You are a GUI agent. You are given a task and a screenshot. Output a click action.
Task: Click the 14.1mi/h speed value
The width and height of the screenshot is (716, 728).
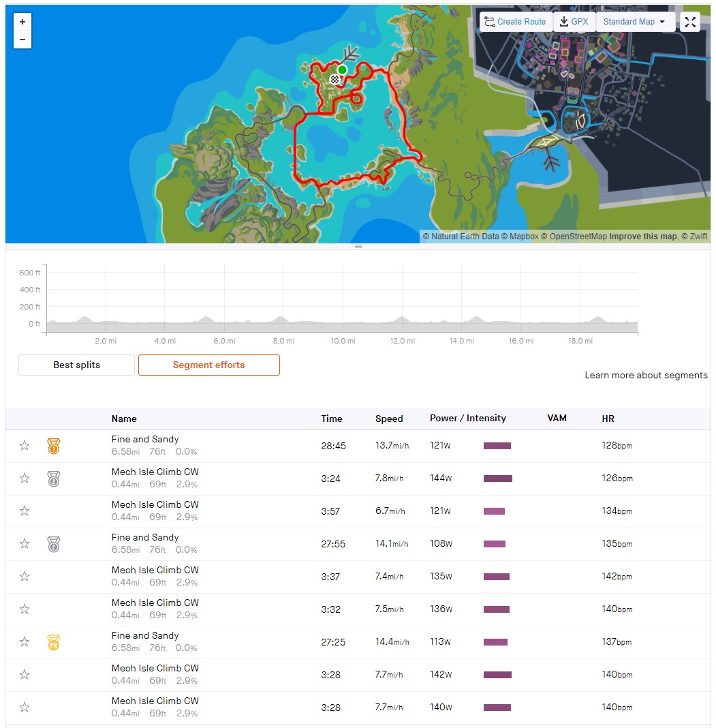click(392, 544)
